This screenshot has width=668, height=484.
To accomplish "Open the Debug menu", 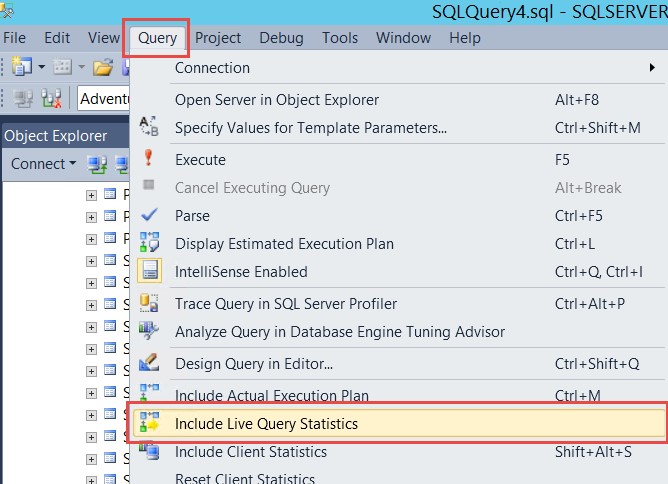I will [x=282, y=38].
